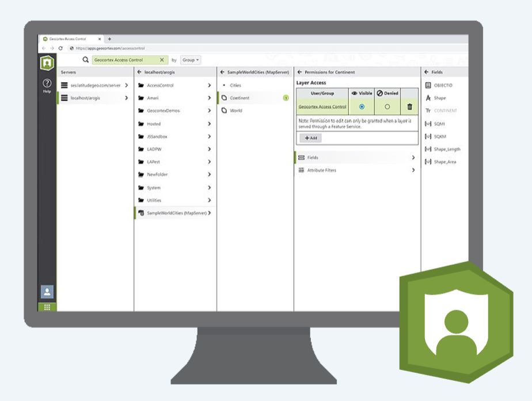The image size is (532, 401).
Task: Open the JSSandbox folder
Action: click(x=175, y=136)
